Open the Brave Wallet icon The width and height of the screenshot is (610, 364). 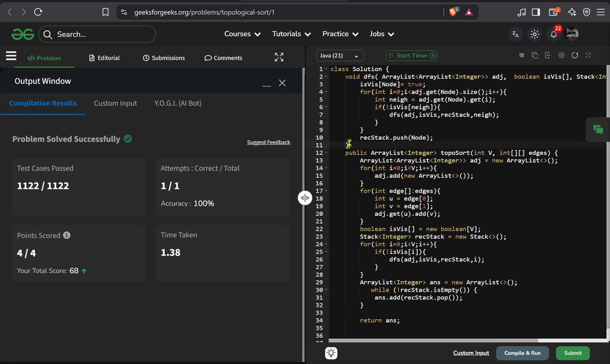point(554,12)
